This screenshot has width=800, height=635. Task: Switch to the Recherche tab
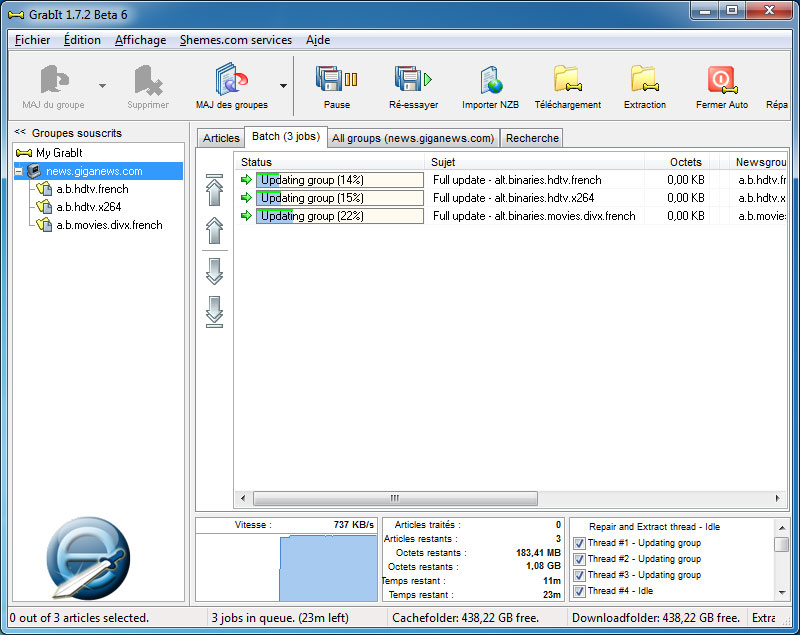532,138
